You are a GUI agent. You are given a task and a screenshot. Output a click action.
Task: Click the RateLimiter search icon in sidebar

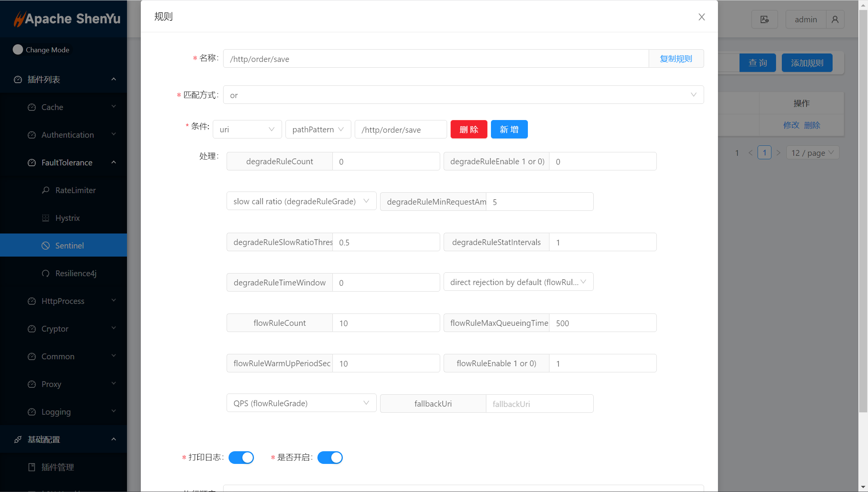click(x=46, y=190)
